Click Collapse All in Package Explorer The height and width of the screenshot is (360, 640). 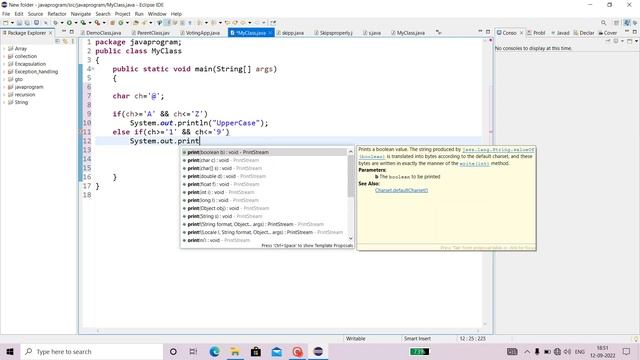coord(58,41)
